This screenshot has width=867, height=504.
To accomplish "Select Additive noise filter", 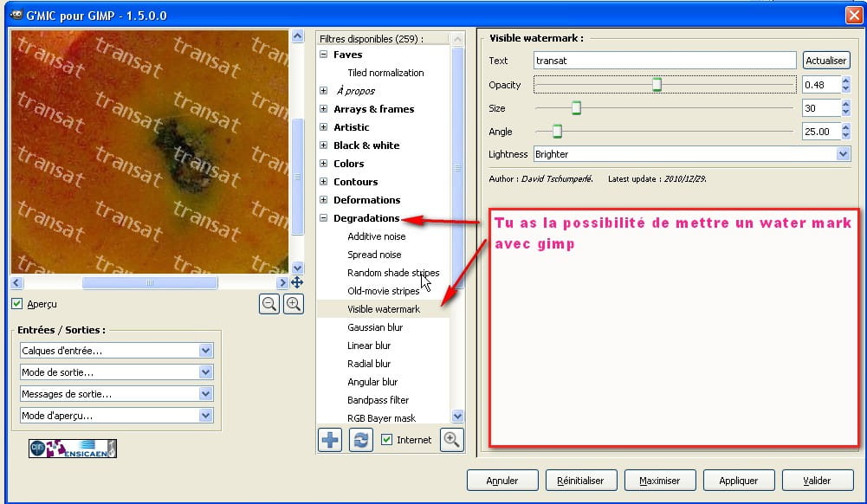I will (x=377, y=236).
